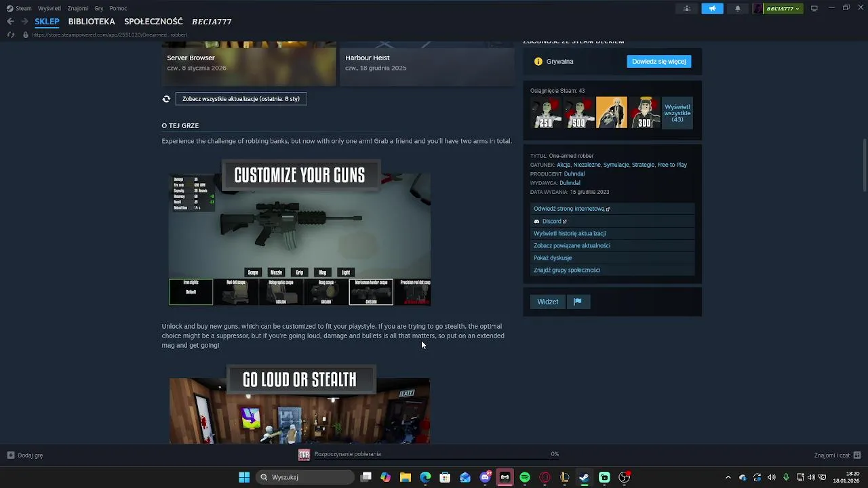Open the Windows Start menu
This screenshot has width=868, height=488.
244,477
